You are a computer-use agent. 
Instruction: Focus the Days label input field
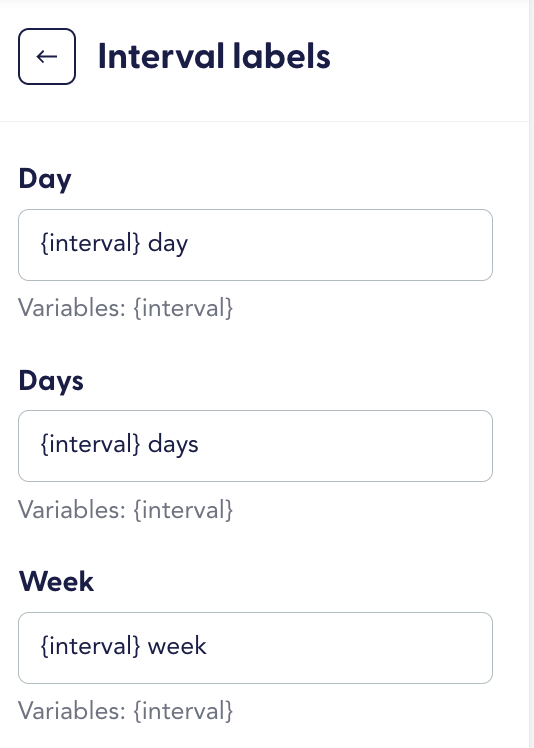(255, 446)
